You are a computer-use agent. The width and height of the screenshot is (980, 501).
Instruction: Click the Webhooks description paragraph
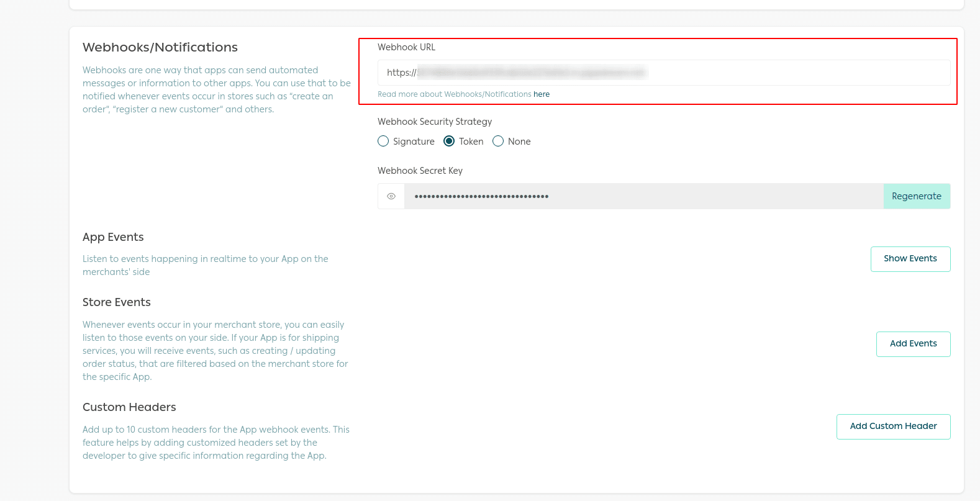pos(216,89)
